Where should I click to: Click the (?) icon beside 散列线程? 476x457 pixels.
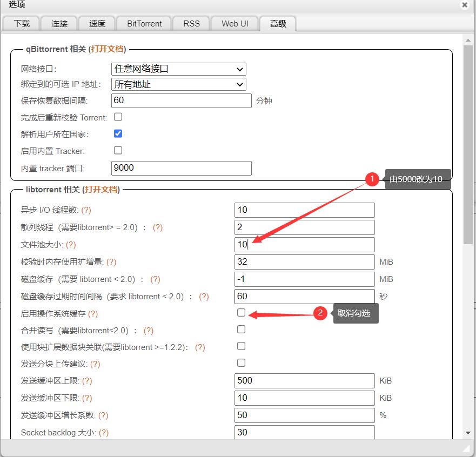[x=157, y=227]
